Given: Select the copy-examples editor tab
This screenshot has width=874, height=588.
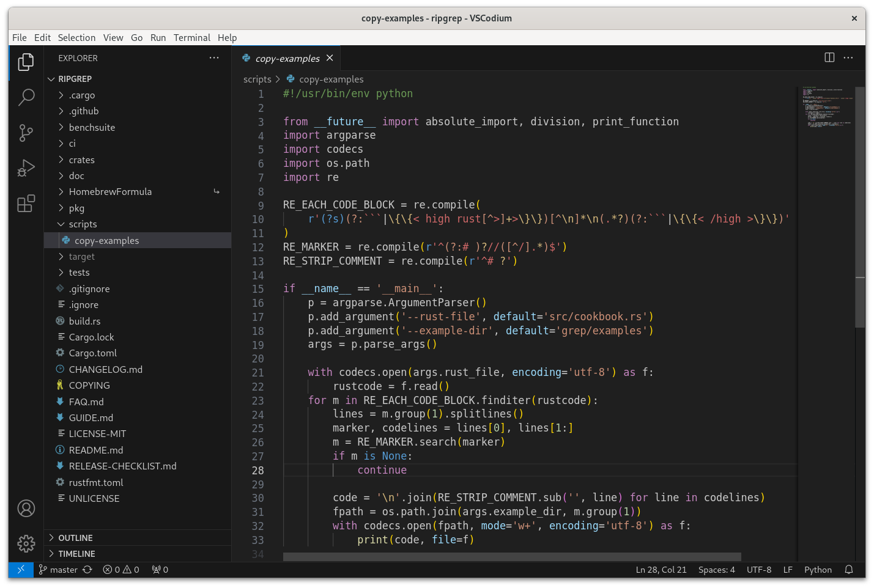Looking at the screenshot, I should 286,58.
